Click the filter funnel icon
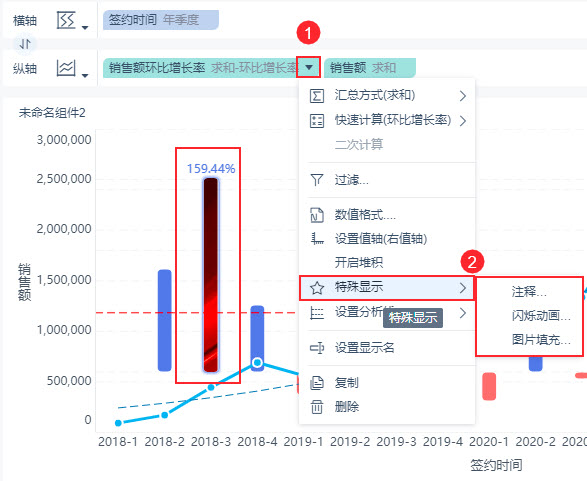The image size is (587, 481). click(x=317, y=180)
